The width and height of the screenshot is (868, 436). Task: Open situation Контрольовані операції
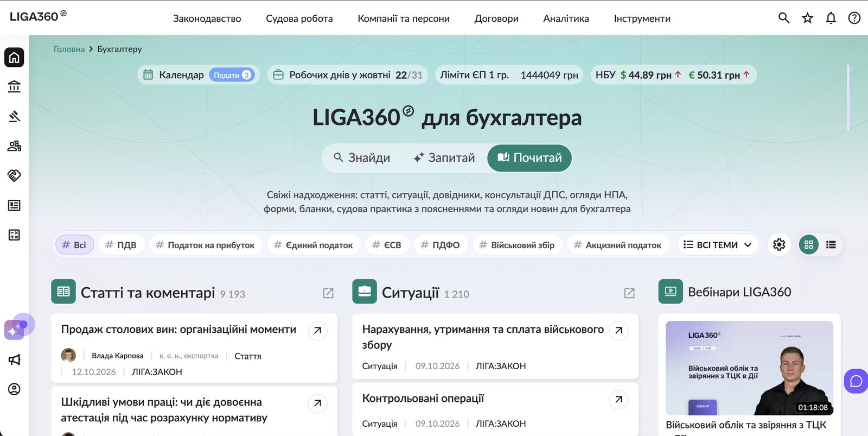(423, 399)
